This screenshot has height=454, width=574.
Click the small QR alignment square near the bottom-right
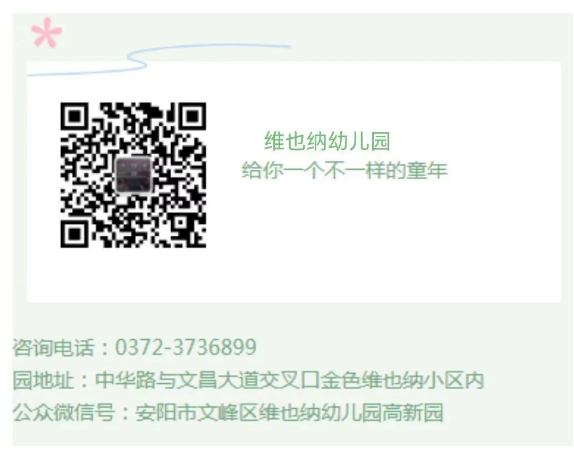(x=180, y=222)
